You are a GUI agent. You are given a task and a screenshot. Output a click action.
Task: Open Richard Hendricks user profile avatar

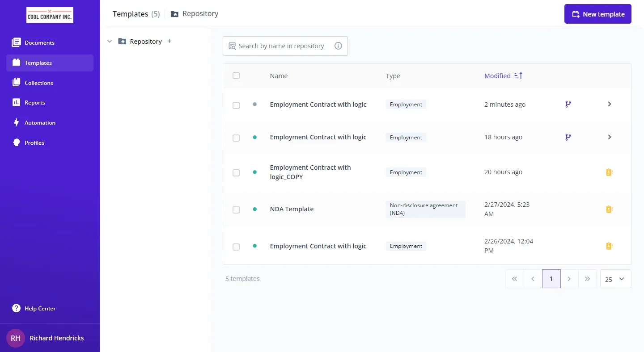pos(16,338)
